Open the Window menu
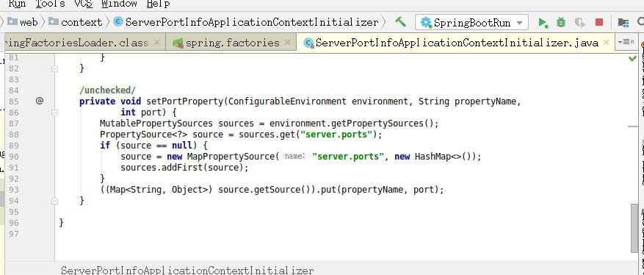The width and height of the screenshot is (644, 275). coord(119,4)
